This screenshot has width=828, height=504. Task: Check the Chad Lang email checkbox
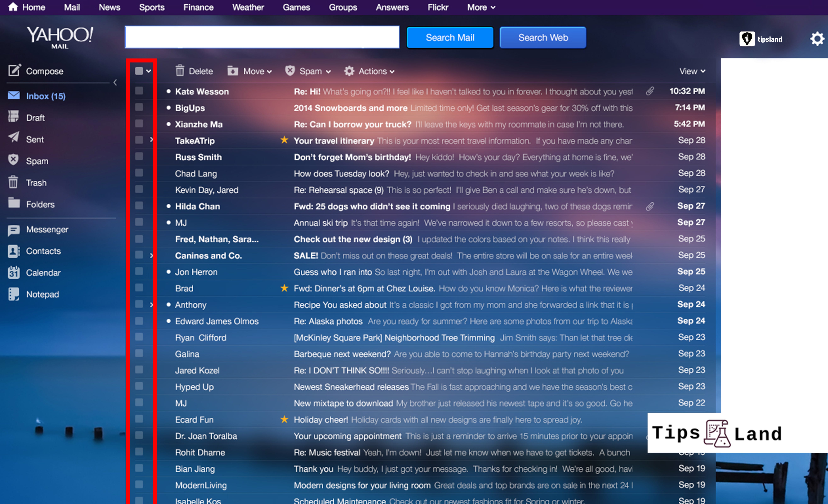(x=139, y=173)
